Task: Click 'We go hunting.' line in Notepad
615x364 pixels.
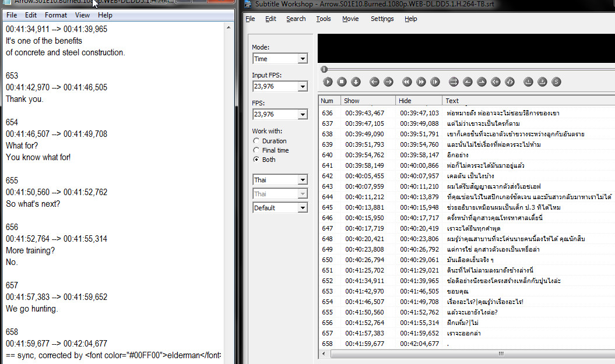Action: point(31,309)
